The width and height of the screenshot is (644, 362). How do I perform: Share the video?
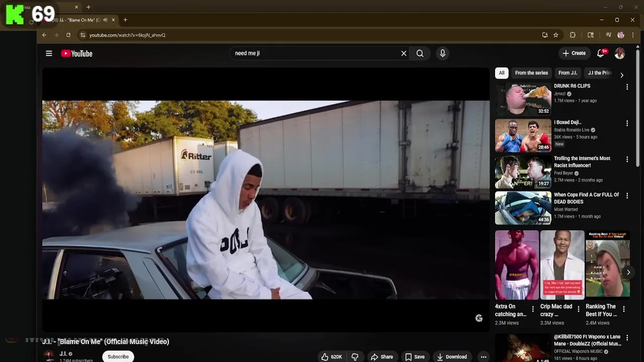(382, 357)
